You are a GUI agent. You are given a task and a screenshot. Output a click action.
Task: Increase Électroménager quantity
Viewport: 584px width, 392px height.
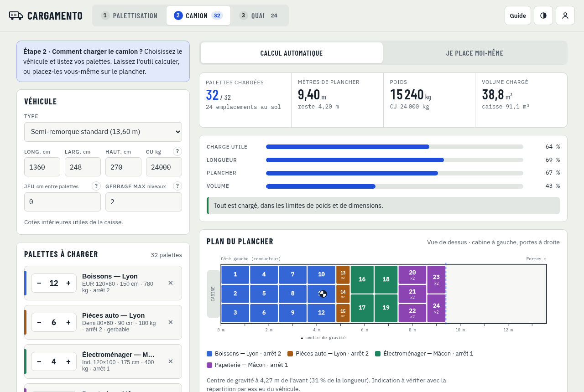(68, 361)
